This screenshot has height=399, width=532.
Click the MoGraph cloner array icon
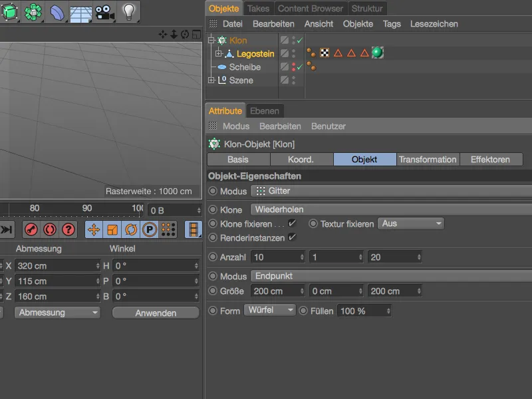(x=33, y=11)
